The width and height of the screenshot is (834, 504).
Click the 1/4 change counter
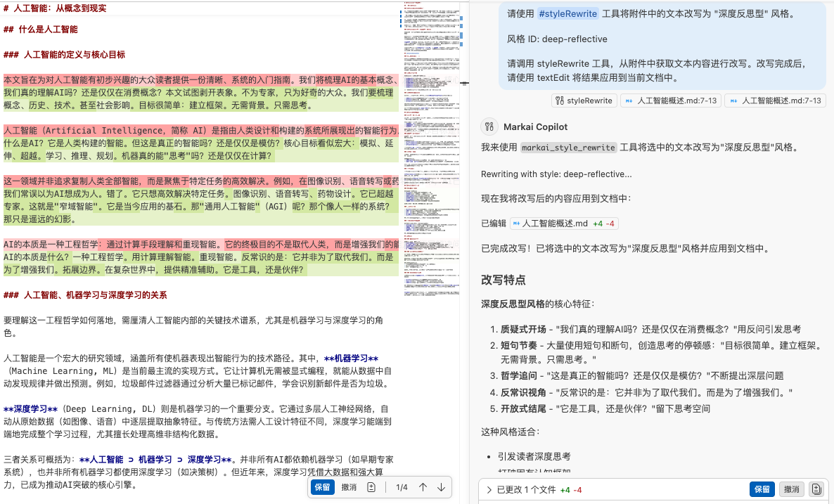(402, 487)
